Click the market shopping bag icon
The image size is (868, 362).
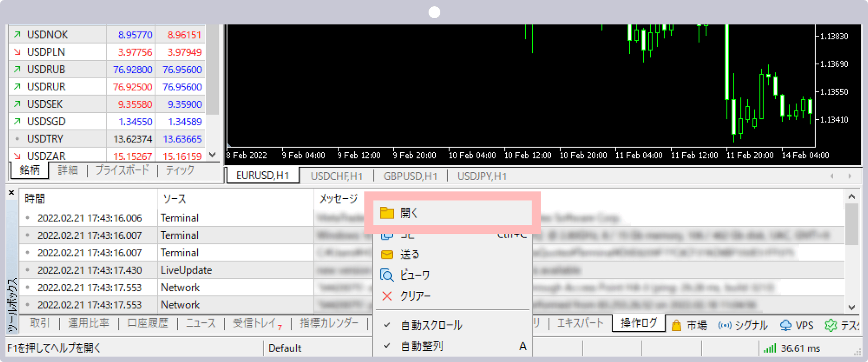pyautogui.click(x=676, y=325)
